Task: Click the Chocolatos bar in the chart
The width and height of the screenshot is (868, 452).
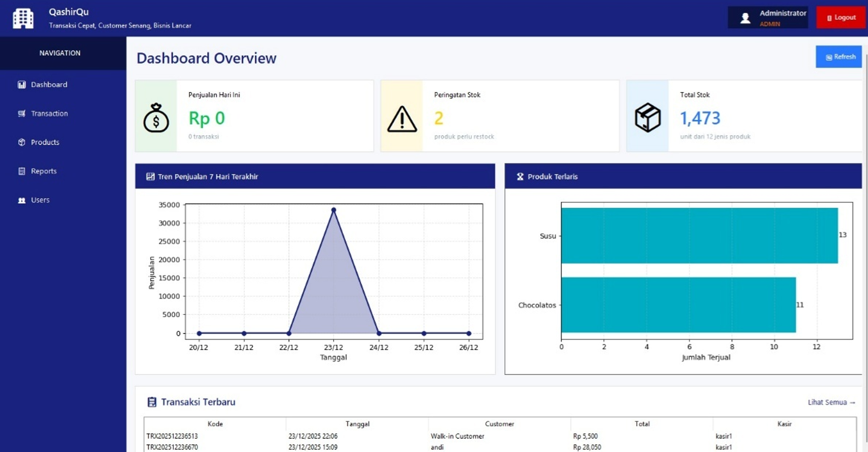Action: tap(678, 305)
